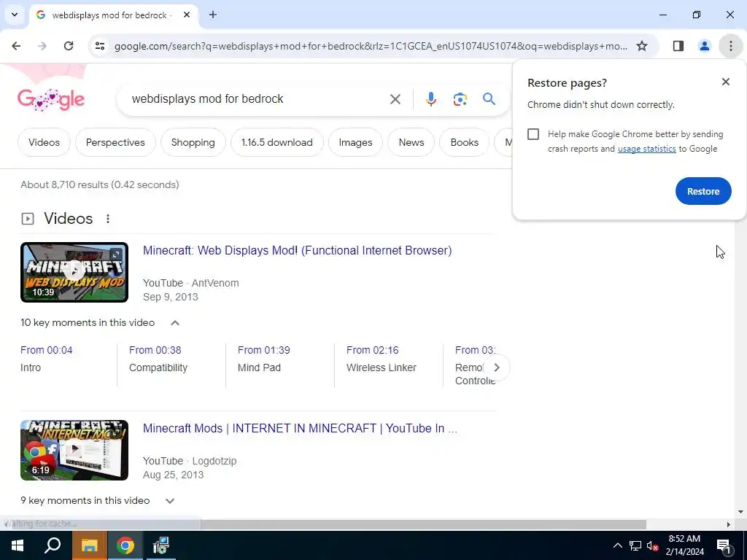Close the Restore pages popup
The height and width of the screenshot is (560, 747).
(x=726, y=82)
